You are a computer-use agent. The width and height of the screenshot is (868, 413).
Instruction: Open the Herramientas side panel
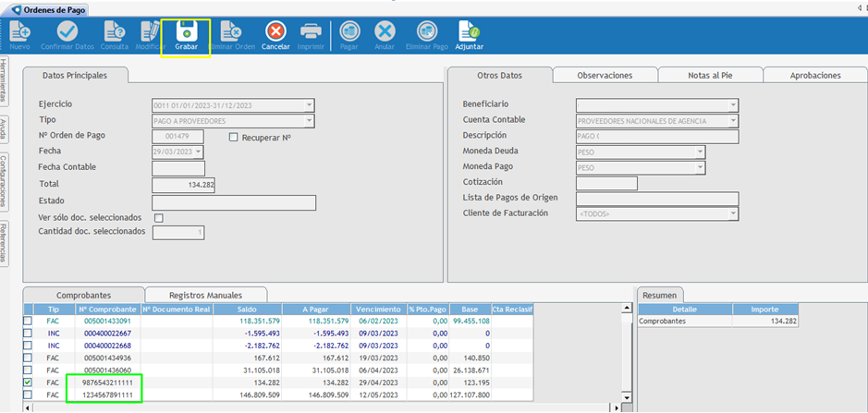[x=4, y=80]
